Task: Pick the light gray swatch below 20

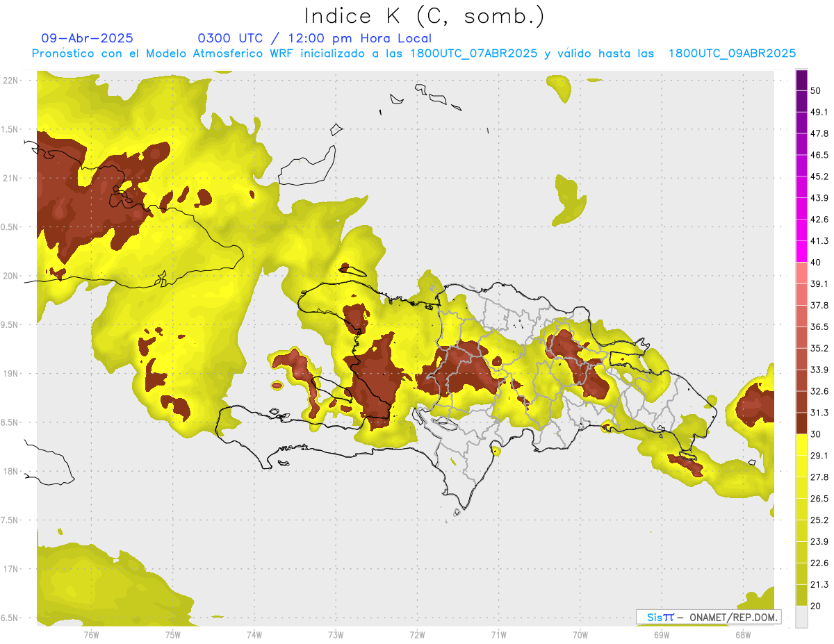Action: (801, 616)
